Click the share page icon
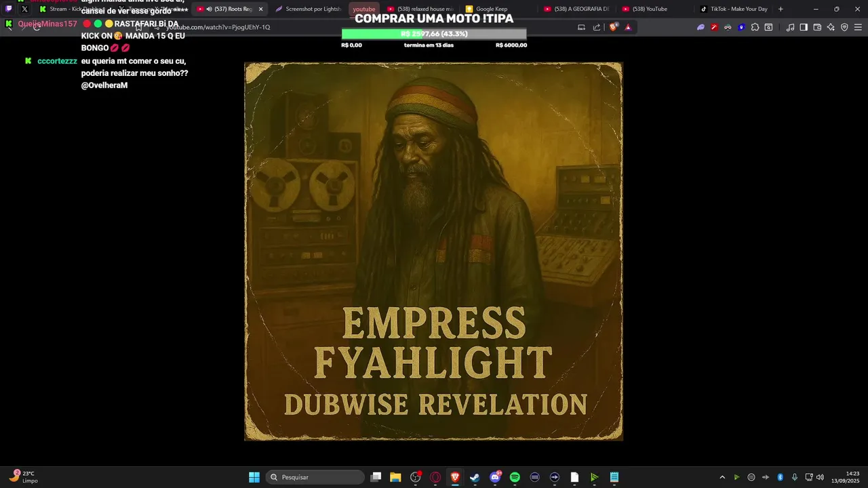This screenshot has width=868, height=488. point(597,27)
